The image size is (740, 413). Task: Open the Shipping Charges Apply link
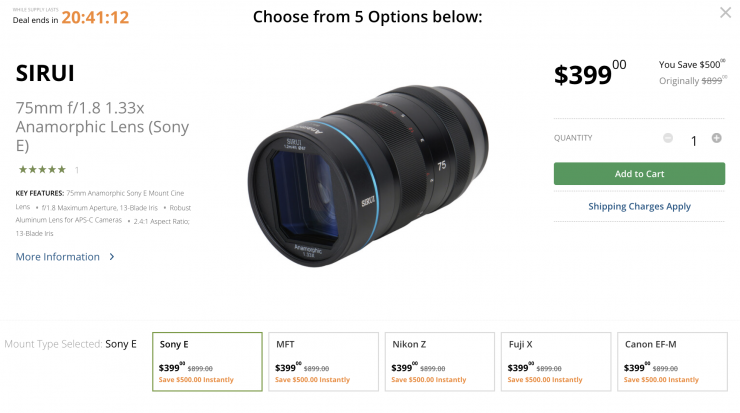click(639, 206)
